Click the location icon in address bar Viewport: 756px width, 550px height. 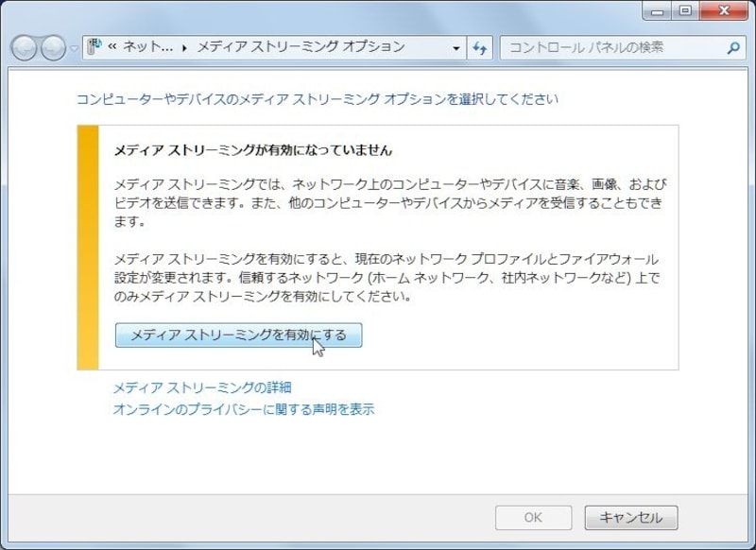[x=94, y=47]
